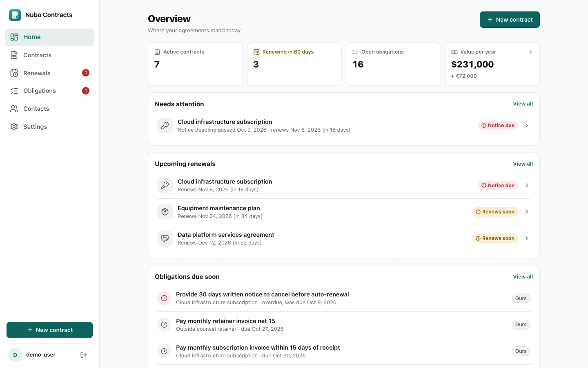The height and width of the screenshot is (368, 588).
Task: View all items needing attention
Action: pyautogui.click(x=523, y=104)
